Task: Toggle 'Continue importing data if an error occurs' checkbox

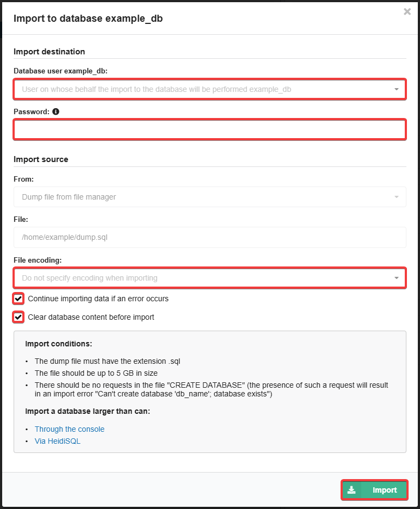Action: pos(18,299)
